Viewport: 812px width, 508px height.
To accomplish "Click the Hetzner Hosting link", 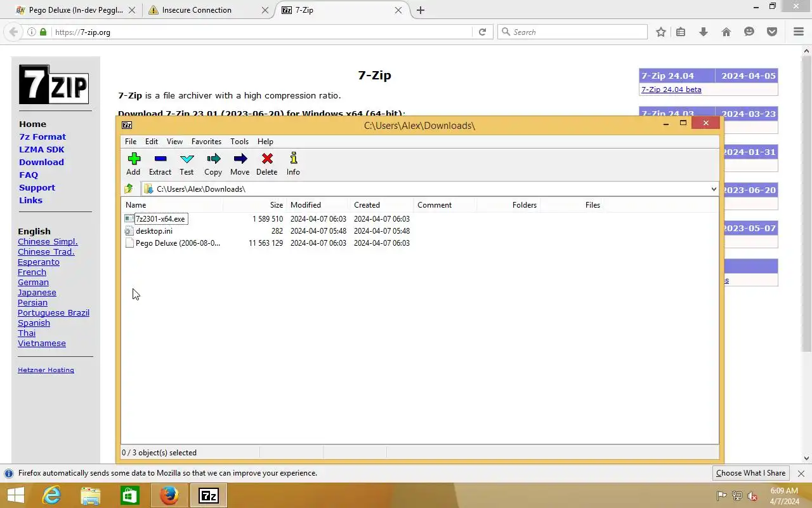I will tap(46, 370).
